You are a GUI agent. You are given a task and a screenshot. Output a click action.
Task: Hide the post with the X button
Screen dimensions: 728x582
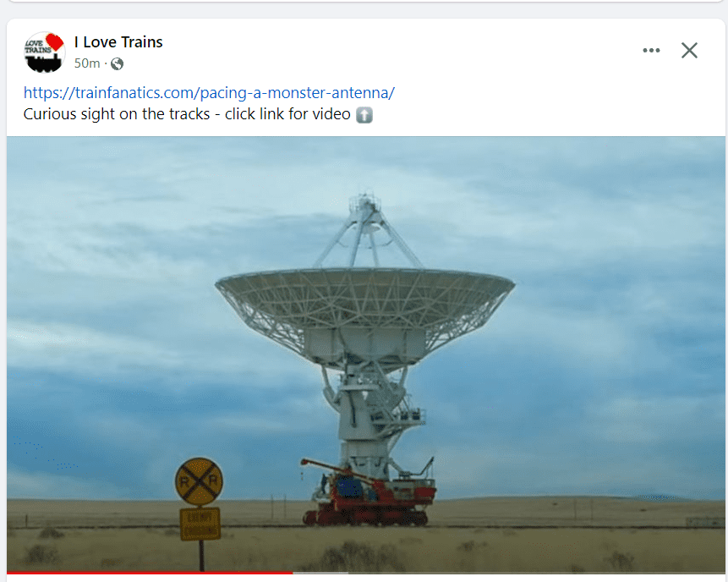(x=689, y=50)
